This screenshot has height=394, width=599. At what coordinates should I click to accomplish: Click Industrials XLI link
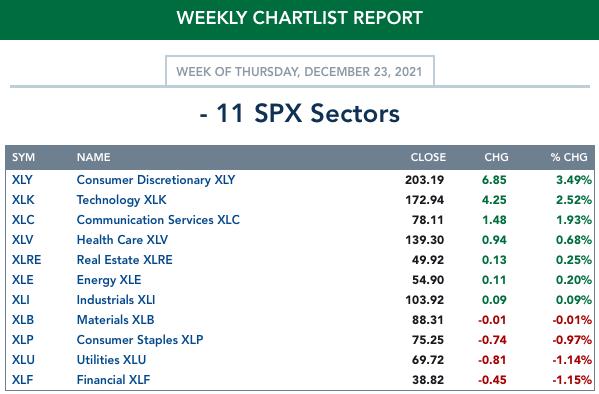116,300
